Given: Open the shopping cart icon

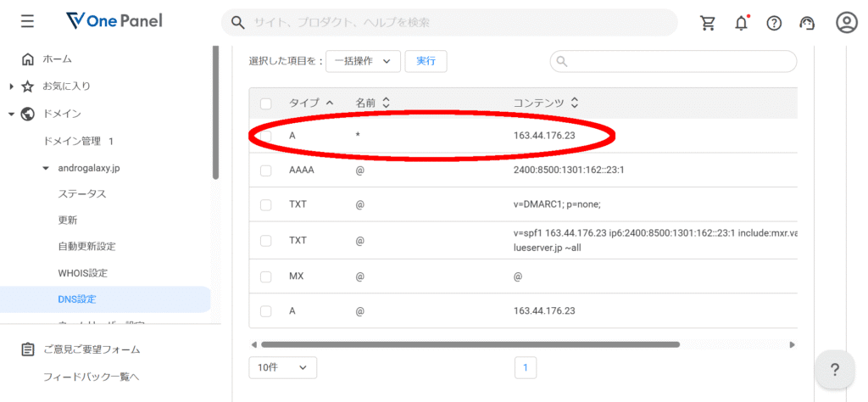Looking at the screenshot, I should [x=708, y=23].
